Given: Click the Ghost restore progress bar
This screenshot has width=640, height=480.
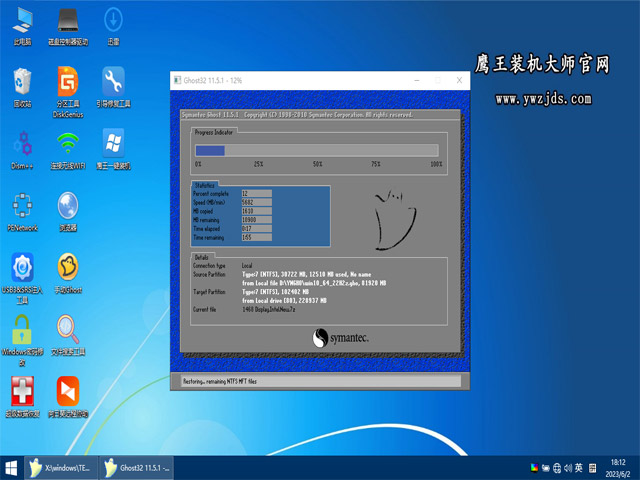Looking at the screenshot, I should pos(317,151).
